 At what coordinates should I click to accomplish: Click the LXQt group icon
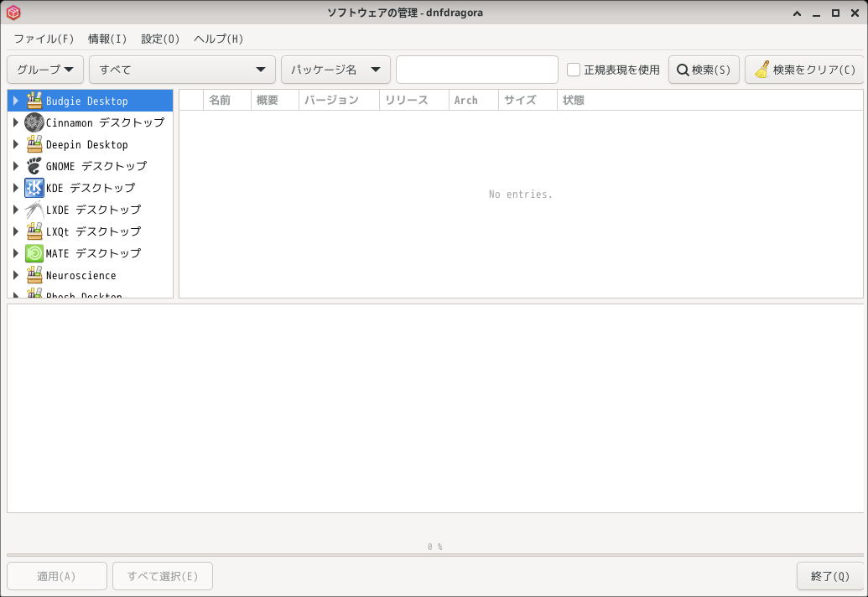click(x=34, y=231)
